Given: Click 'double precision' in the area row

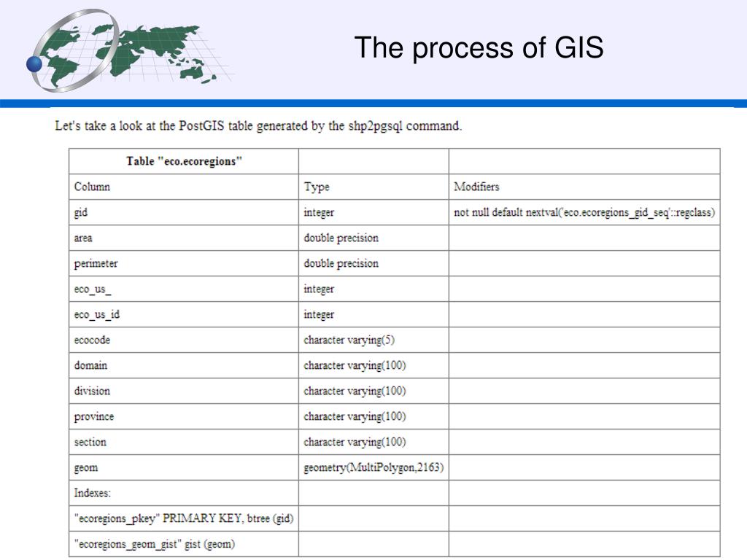Looking at the screenshot, I should [x=373, y=238].
